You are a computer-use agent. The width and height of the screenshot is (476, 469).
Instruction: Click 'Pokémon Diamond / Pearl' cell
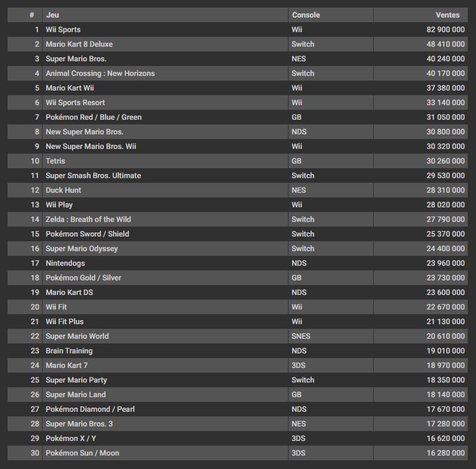pos(90,409)
